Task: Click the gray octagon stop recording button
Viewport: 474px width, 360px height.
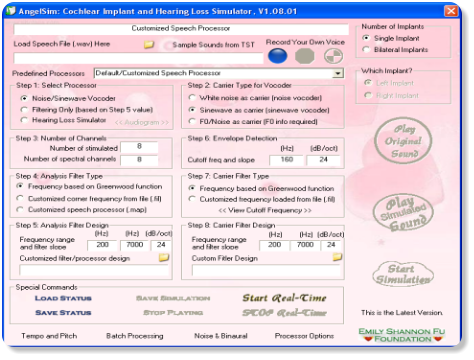Action: [x=305, y=56]
